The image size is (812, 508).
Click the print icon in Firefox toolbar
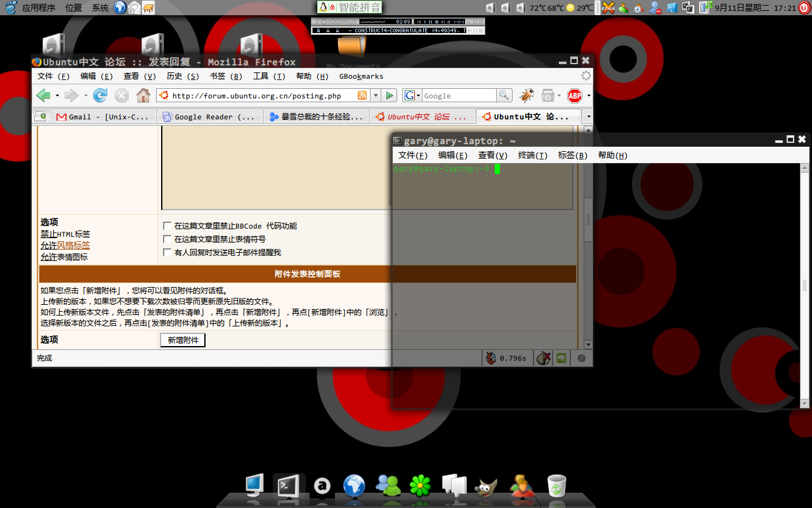coord(547,96)
